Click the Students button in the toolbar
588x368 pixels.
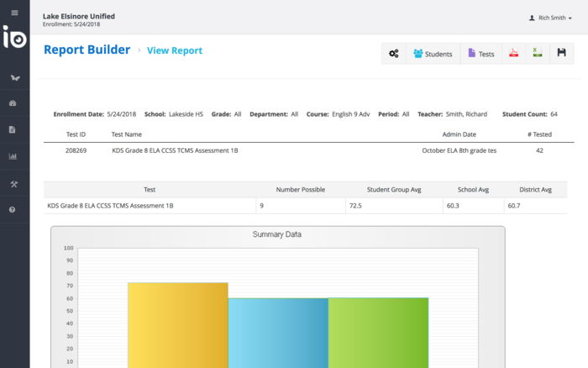click(x=433, y=54)
